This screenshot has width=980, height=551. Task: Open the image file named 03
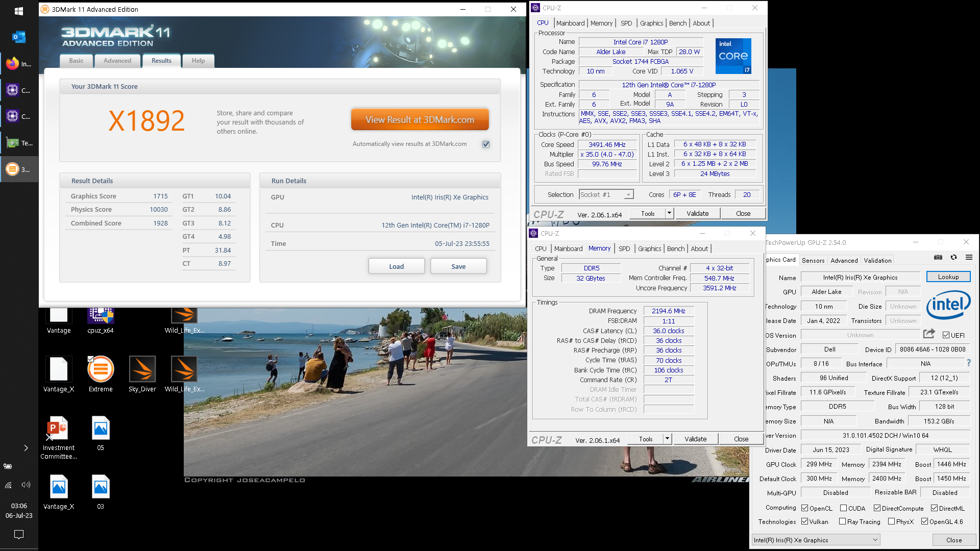101,492
